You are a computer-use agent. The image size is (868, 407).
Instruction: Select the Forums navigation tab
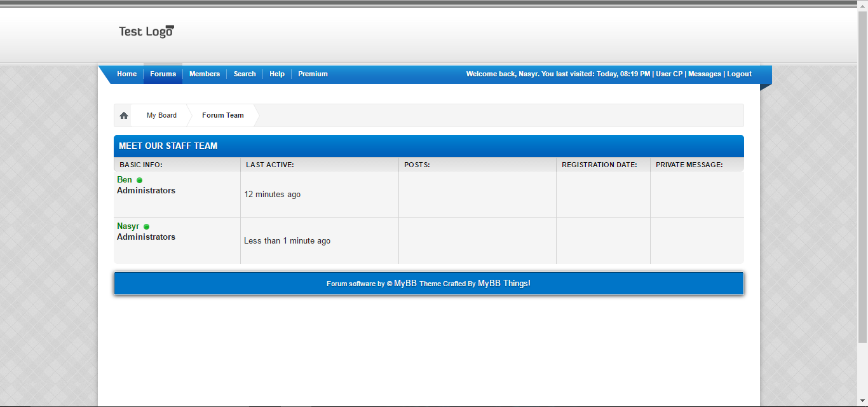coord(163,74)
